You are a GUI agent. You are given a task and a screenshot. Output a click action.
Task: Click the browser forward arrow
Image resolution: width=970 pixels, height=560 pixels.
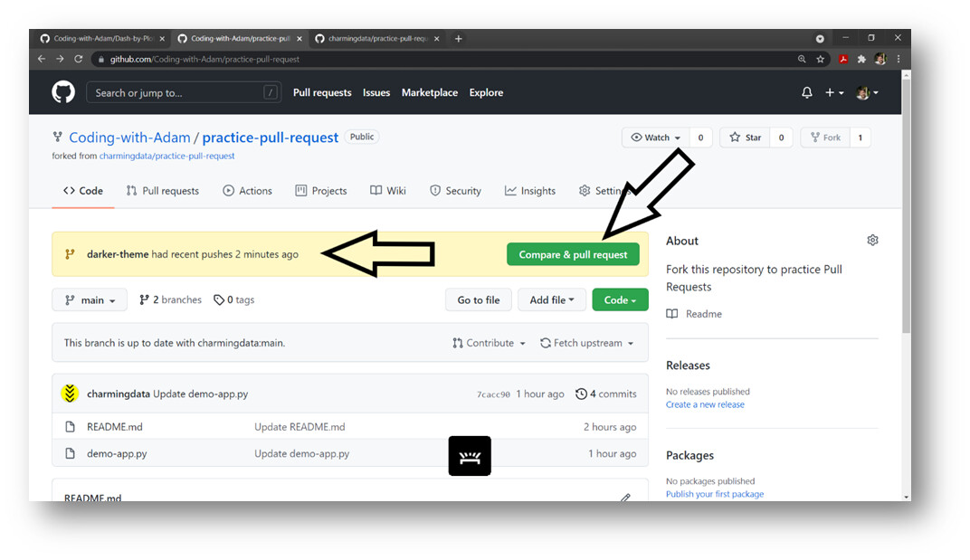click(x=60, y=59)
